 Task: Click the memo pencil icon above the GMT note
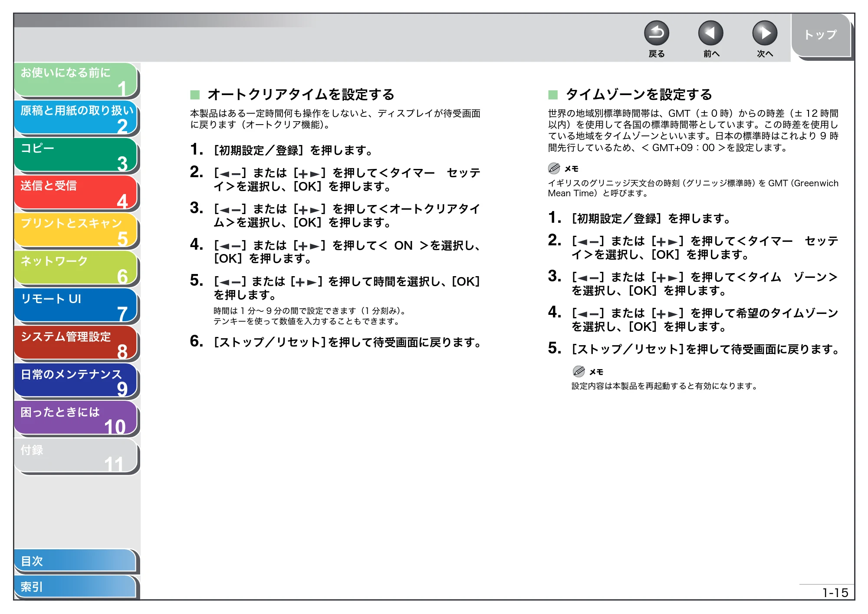[x=554, y=168]
